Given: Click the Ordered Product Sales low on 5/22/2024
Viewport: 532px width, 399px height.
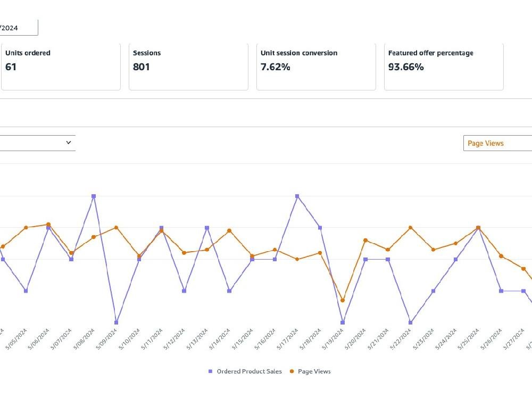Looking at the screenshot, I should (410, 322).
